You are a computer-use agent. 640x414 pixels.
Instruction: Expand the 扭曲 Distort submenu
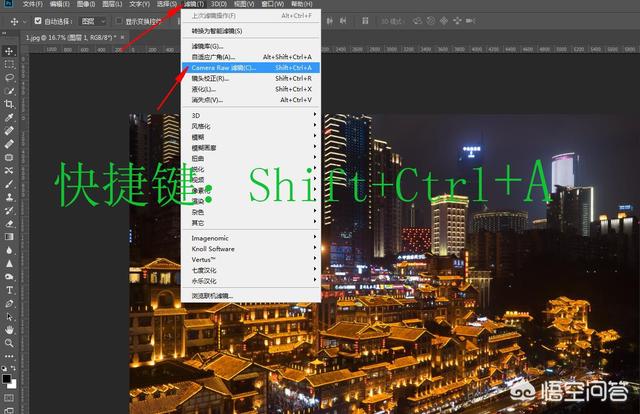(251, 158)
